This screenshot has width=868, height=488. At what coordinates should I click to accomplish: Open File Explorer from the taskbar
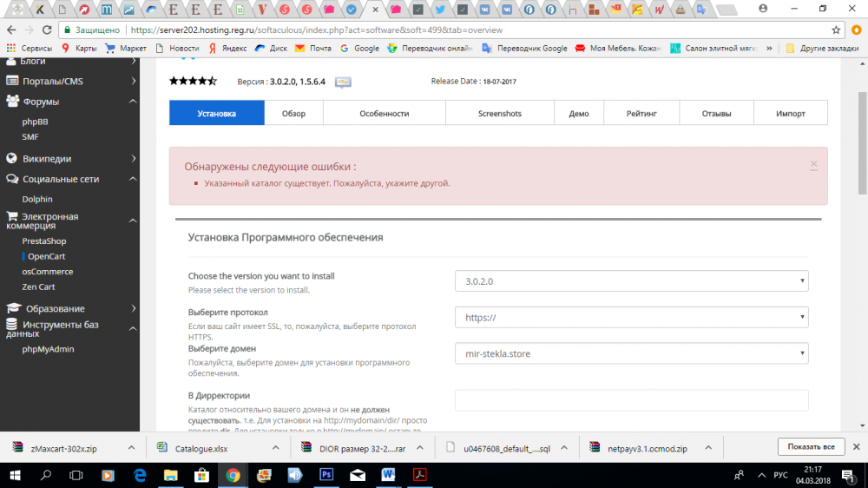point(170,475)
